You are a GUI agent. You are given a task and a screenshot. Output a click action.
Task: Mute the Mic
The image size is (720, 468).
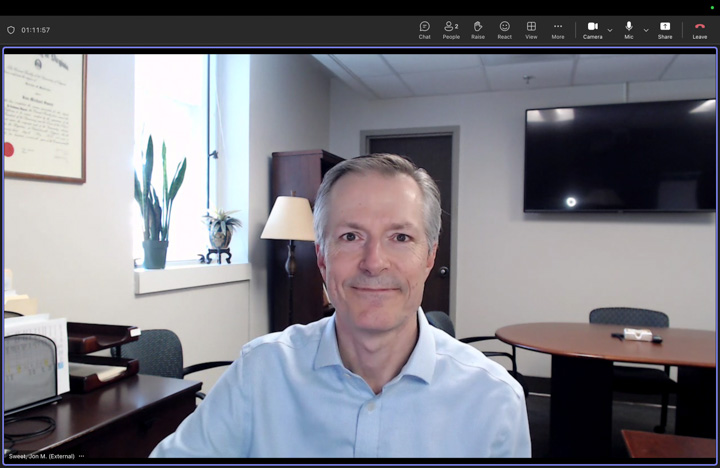click(x=629, y=30)
